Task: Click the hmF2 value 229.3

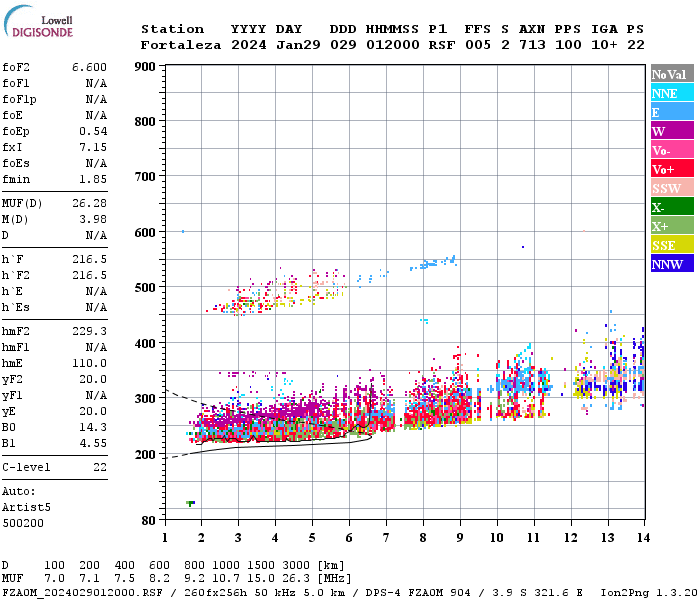Action: coord(89,331)
